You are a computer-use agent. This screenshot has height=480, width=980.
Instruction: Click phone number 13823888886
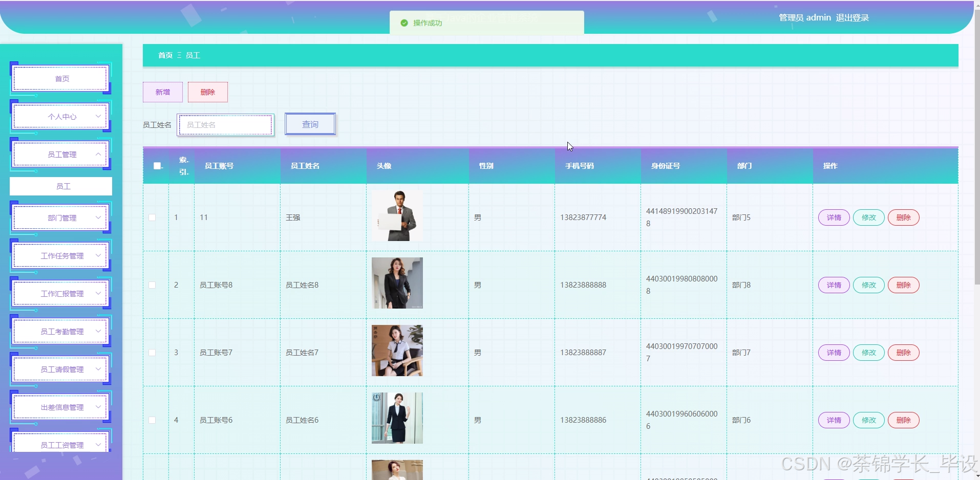tap(583, 420)
